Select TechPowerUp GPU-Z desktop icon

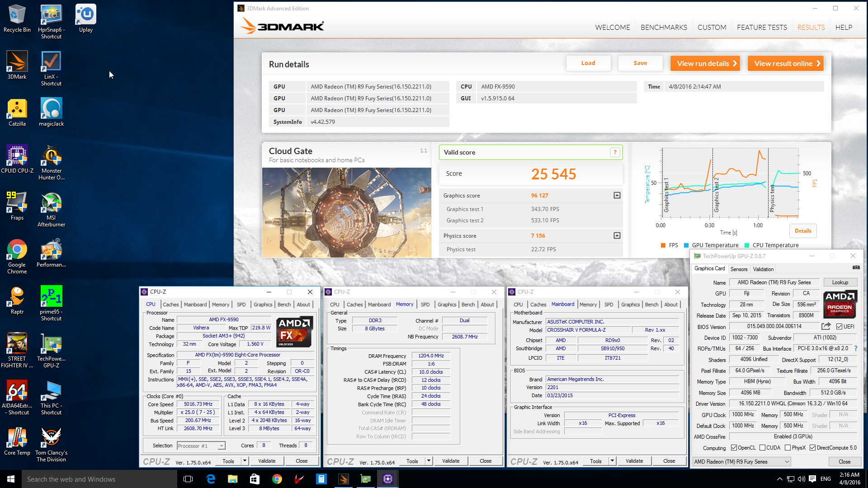tap(51, 350)
